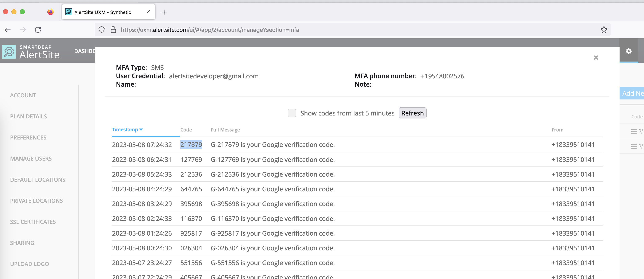Open the tracking protection shield icon
The image size is (644, 279).
tap(102, 30)
